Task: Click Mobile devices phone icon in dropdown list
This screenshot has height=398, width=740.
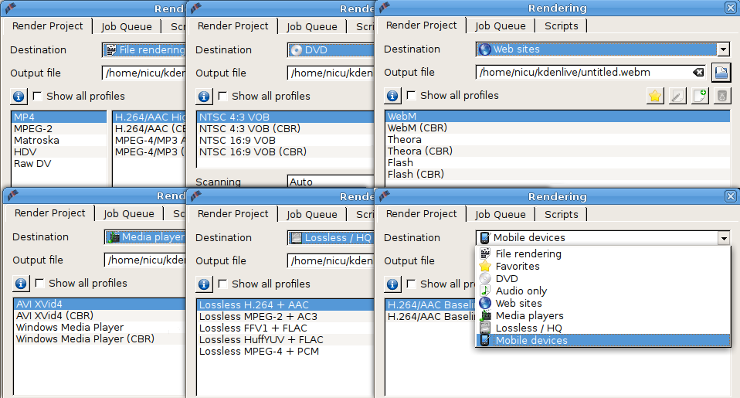Action: click(x=485, y=340)
